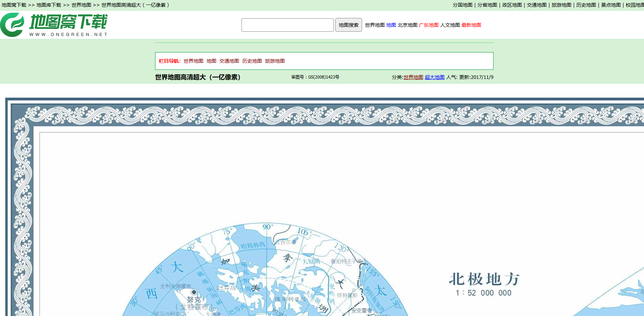Click the green leaf site logo
The width and height of the screenshot is (644, 316).
(13, 25)
